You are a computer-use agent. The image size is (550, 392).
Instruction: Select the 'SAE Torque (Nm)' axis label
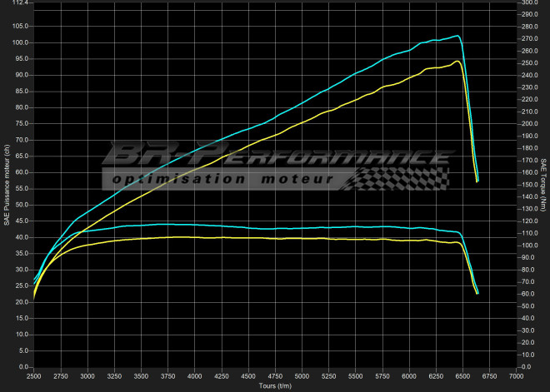click(543, 185)
